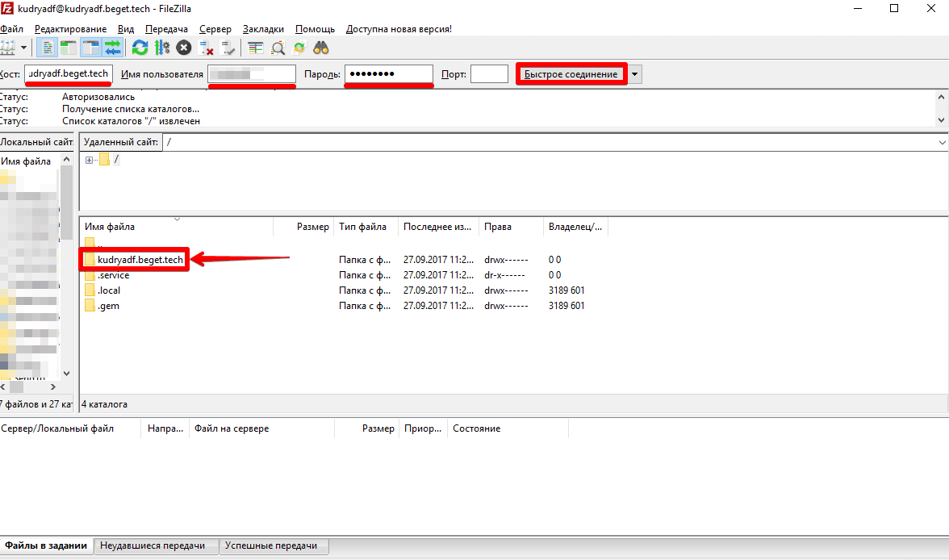
Task: Open the quick connect history dropdown
Action: point(635,74)
